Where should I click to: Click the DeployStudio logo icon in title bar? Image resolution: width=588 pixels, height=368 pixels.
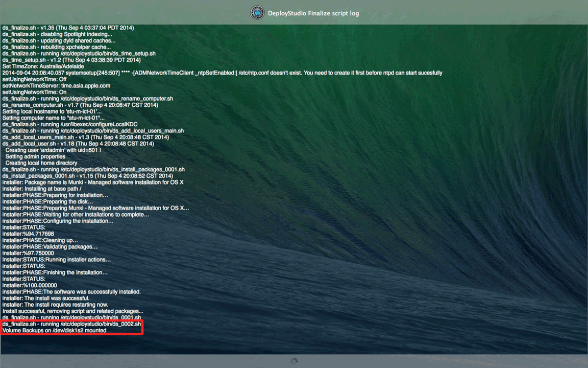point(257,13)
